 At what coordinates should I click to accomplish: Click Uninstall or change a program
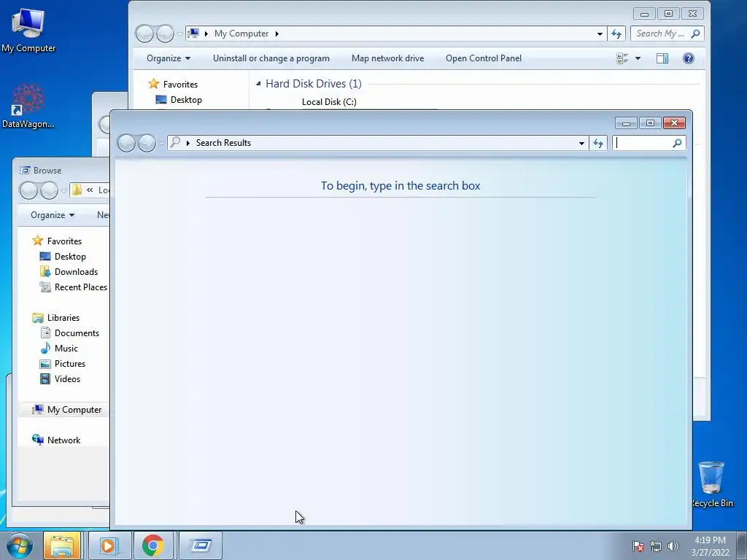pyautogui.click(x=271, y=58)
